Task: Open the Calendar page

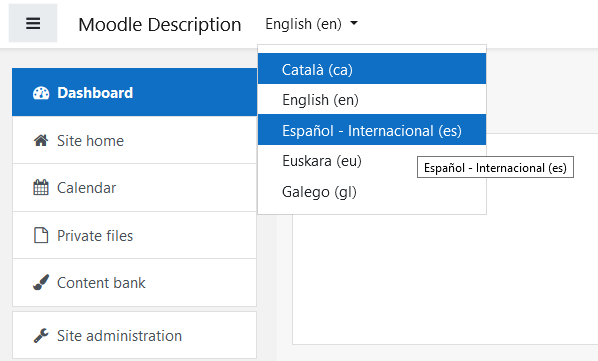Action: click(x=134, y=188)
